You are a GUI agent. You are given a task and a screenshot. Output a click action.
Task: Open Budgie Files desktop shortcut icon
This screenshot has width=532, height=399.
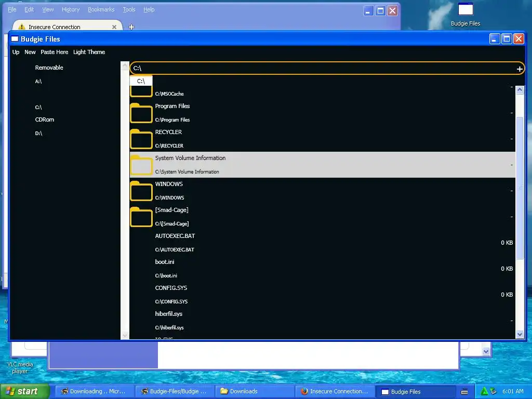[x=465, y=9]
